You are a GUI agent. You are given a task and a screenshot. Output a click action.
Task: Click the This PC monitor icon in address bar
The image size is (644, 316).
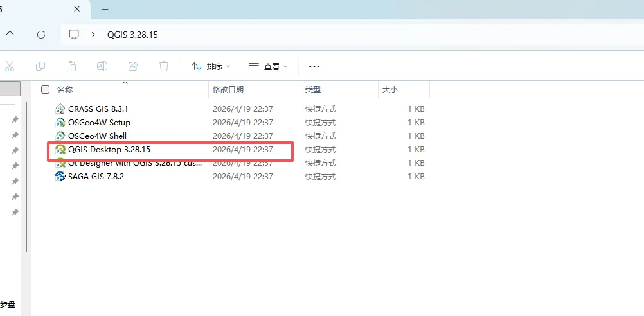[74, 35]
